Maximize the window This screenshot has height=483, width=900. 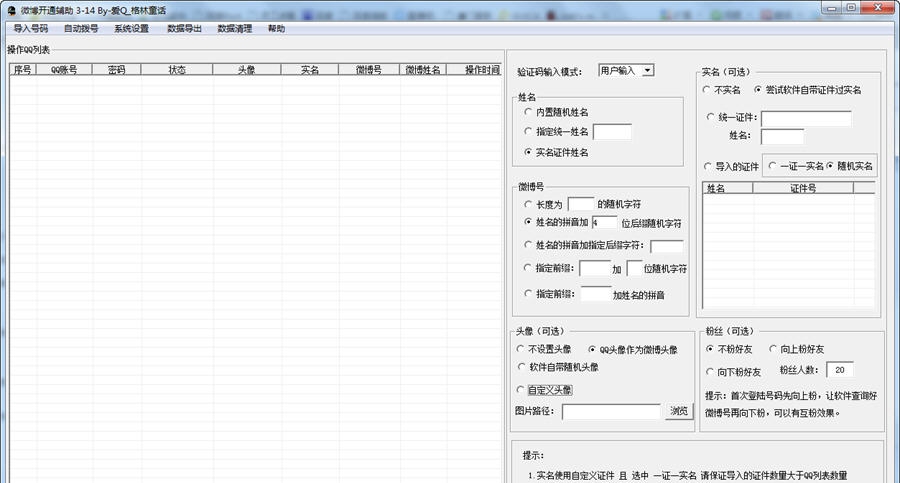click(851, 7)
